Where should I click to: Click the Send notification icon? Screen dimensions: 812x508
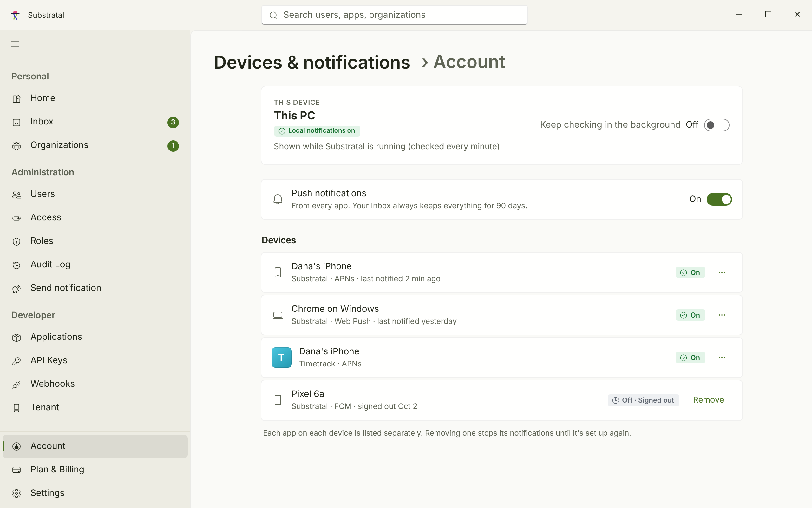tap(16, 289)
